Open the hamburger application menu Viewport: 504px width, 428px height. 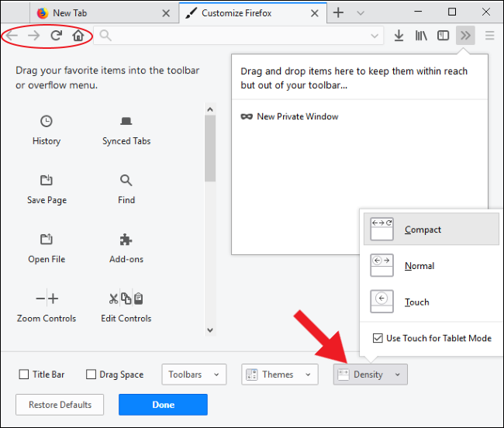(489, 36)
